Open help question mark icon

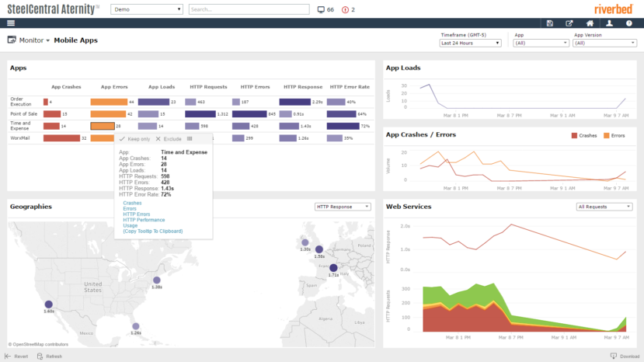click(x=628, y=23)
